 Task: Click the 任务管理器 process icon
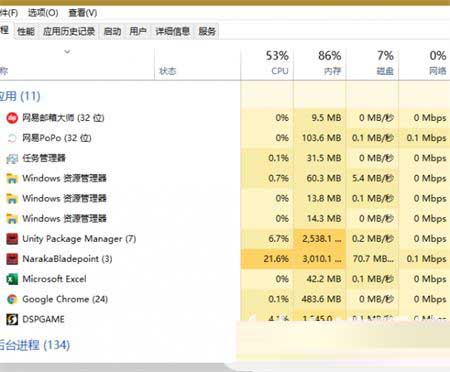tap(12, 158)
